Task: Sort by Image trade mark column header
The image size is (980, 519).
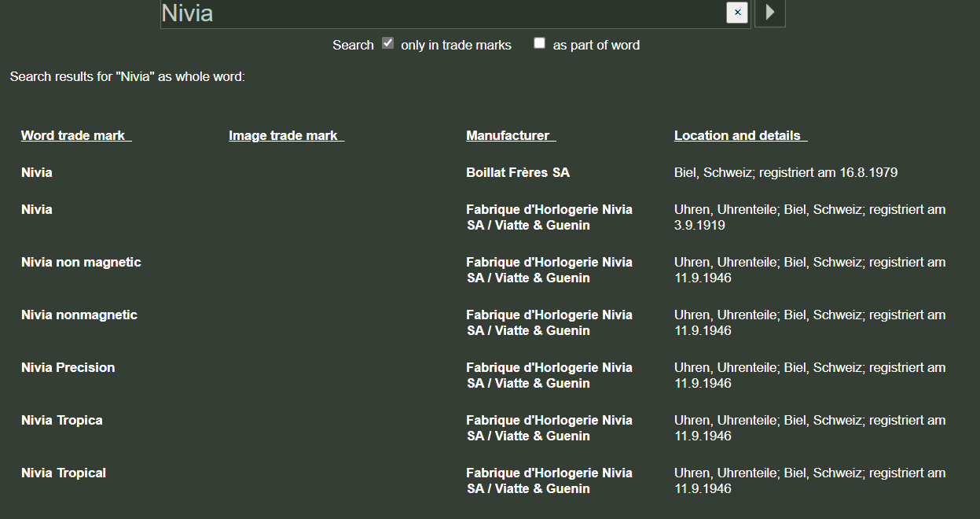Action: (x=286, y=135)
